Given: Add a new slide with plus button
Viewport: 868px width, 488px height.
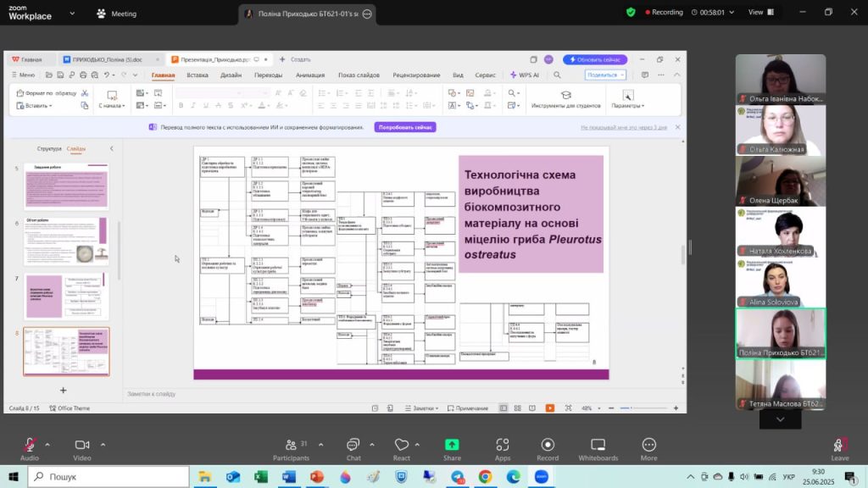Looking at the screenshot, I should (63, 390).
